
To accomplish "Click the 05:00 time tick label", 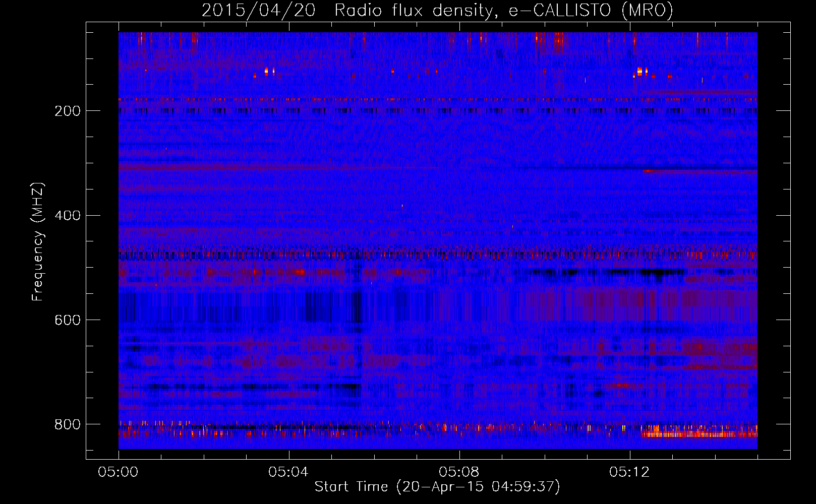I will (118, 472).
